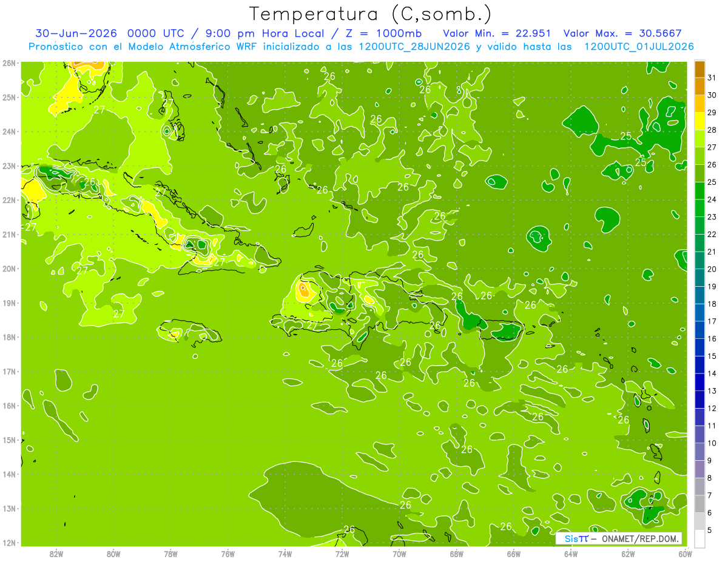Click the "16N" latitude axis label
This screenshot has height=562, width=728.
coord(9,406)
